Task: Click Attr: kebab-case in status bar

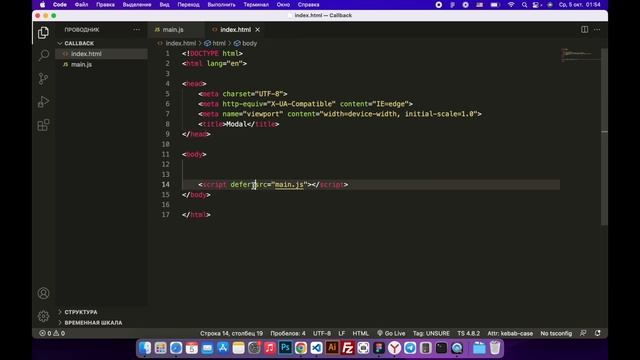Action: point(510,333)
